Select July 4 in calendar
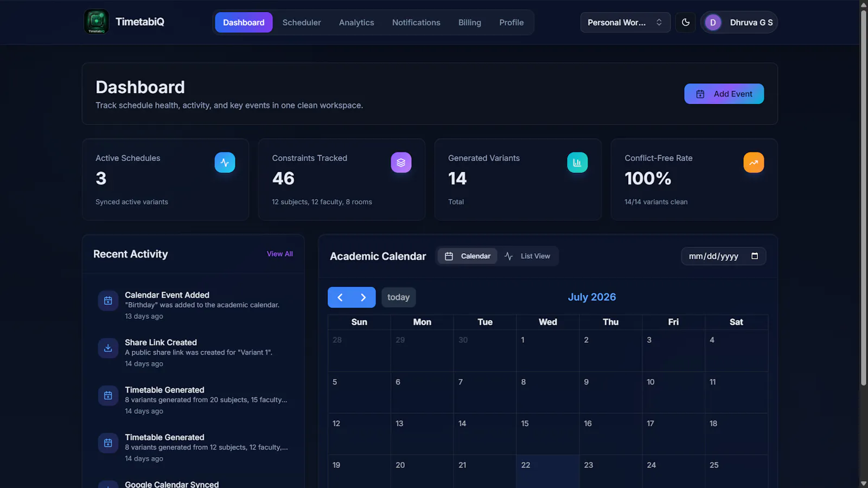Image resolution: width=868 pixels, height=488 pixels. coord(737,350)
